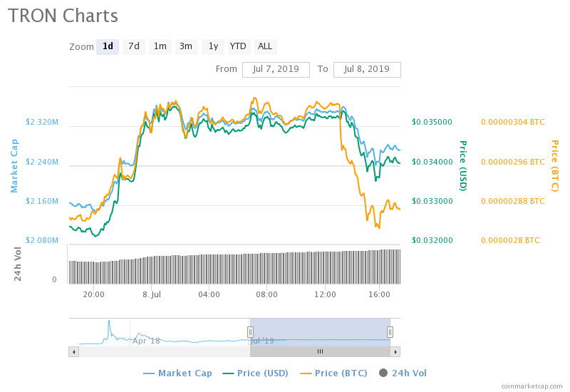This screenshot has height=392, width=570.
Task: Choose the 3m zoom option
Action: (x=186, y=46)
